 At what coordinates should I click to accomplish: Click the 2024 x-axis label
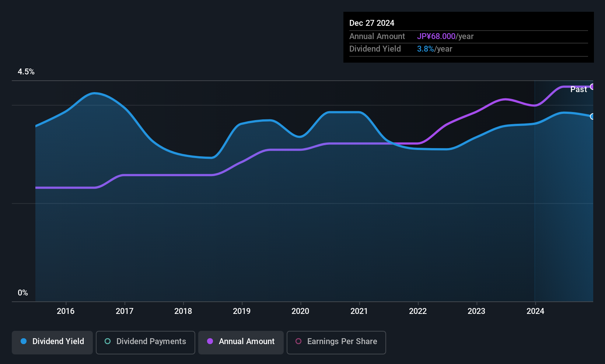[x=535, y=311]
